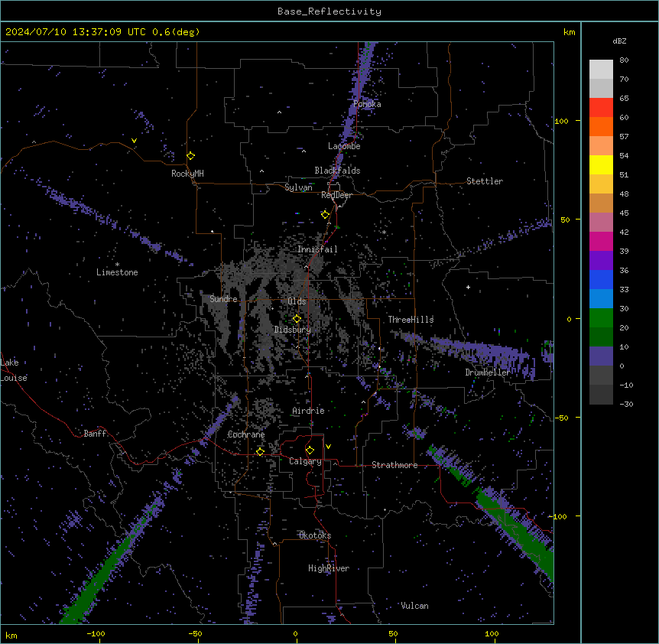Click the Ponoka city label
Image resolution: width=659 pixels, height=644 pixels.
coord(367,104)
